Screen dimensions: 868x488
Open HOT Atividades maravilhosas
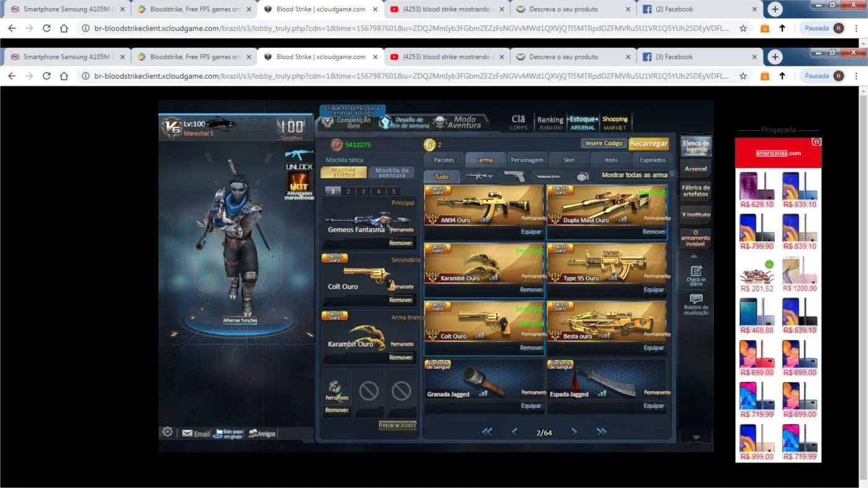pos(299,186)
